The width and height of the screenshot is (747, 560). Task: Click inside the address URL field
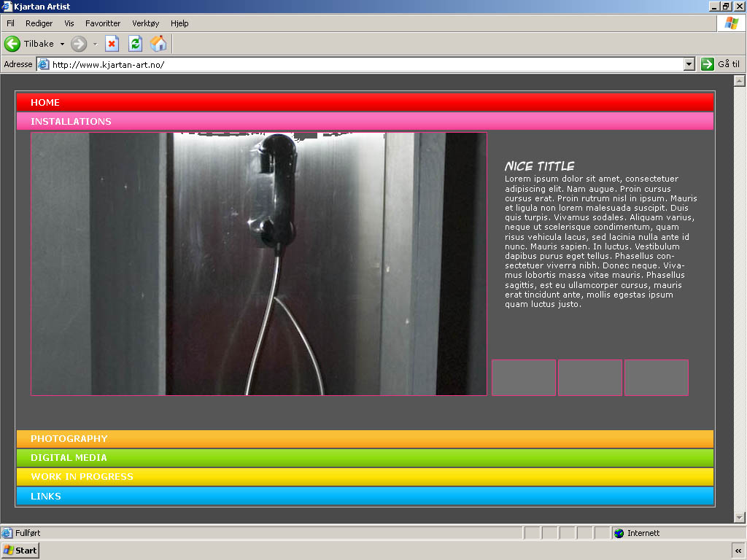click(367, 64)
